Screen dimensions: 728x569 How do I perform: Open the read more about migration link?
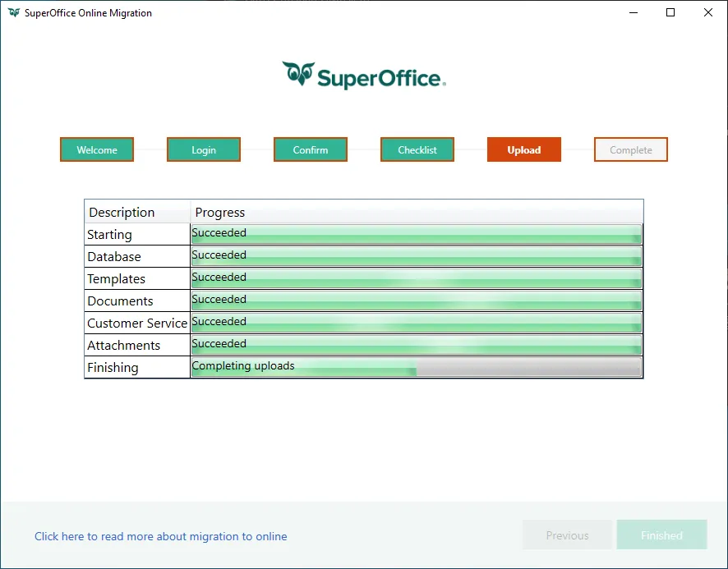coord(161,536)
